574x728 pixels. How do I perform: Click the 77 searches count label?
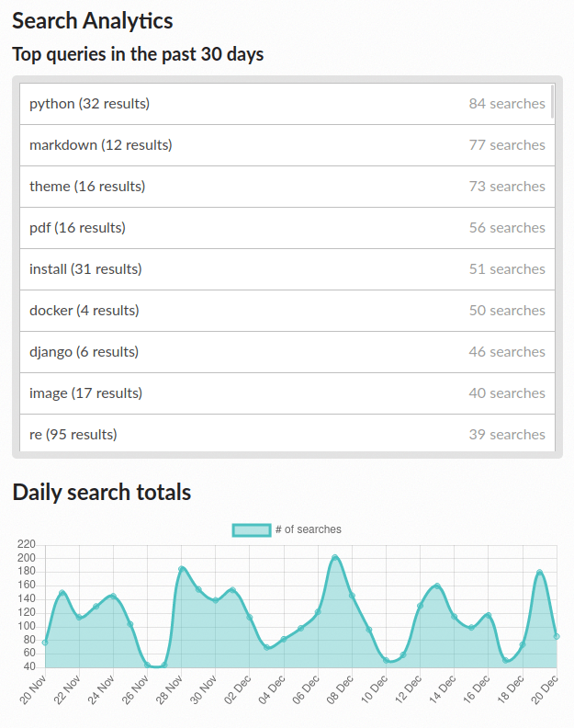tap(507, 145)
